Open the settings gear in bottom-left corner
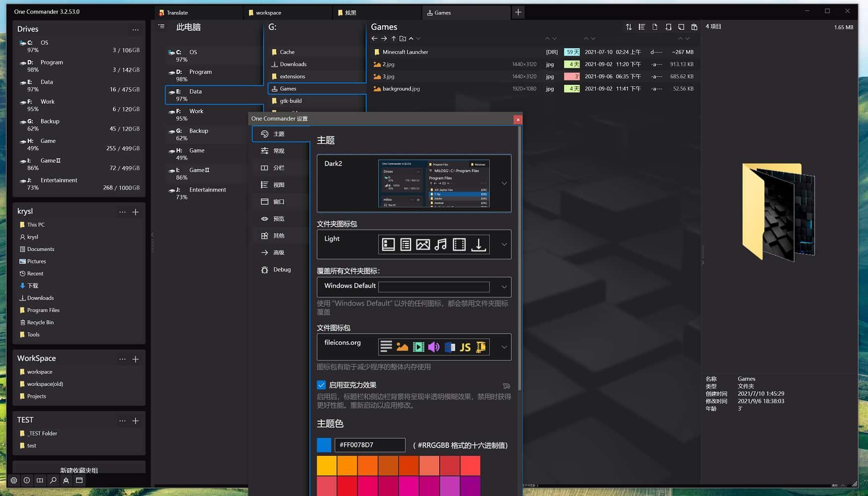Viewport: 868px width, 496px height. (13, 480)
